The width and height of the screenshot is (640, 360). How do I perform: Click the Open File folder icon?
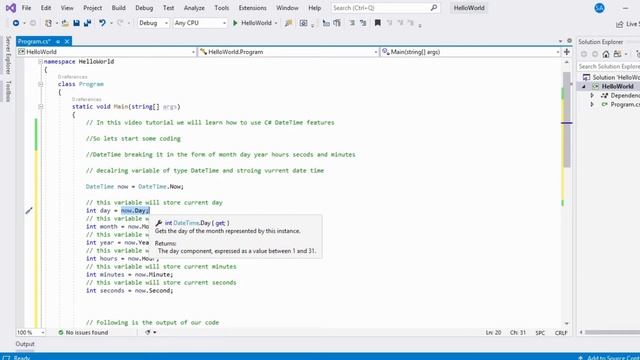65,23
